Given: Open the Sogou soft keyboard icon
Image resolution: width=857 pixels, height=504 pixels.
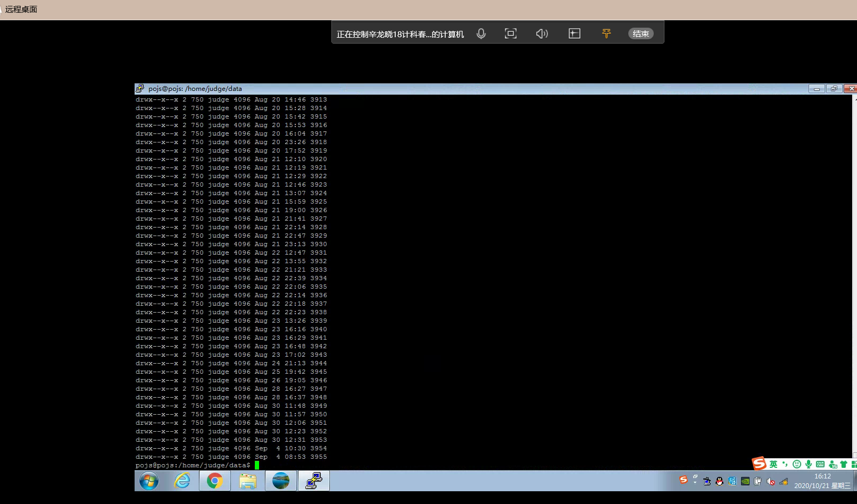Looking at the screenshot, I should [x=820, y=464].
